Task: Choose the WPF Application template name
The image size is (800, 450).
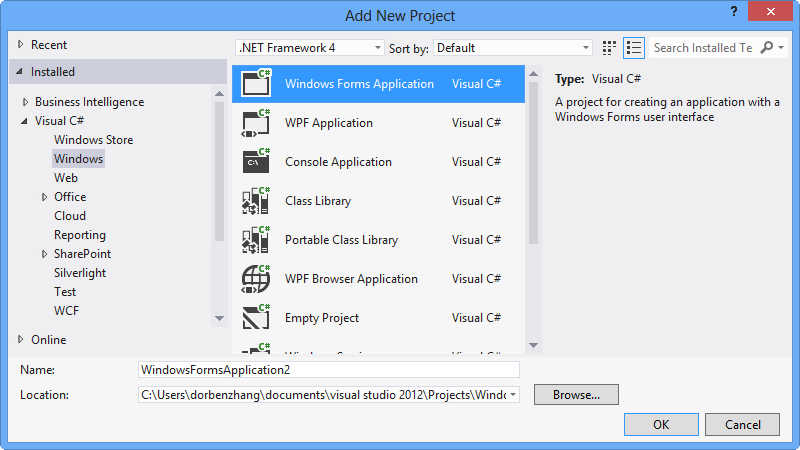Action: [x=329, y=123]
